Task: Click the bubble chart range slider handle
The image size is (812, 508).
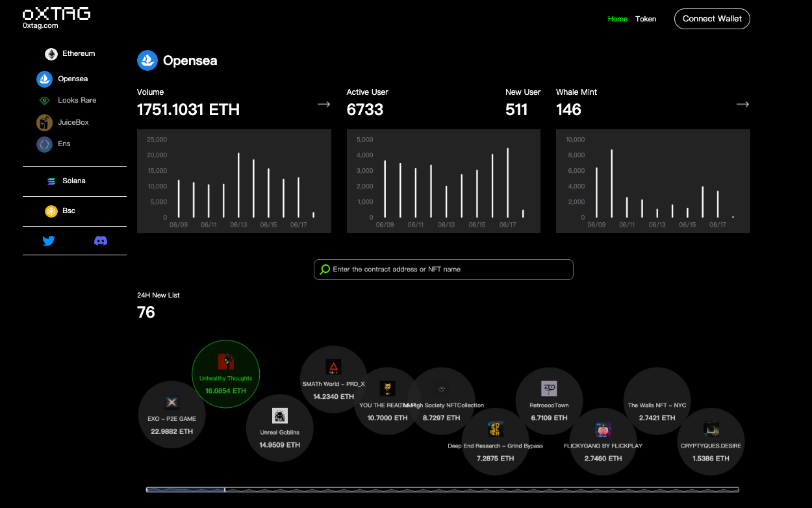Action: click(225, 490)
